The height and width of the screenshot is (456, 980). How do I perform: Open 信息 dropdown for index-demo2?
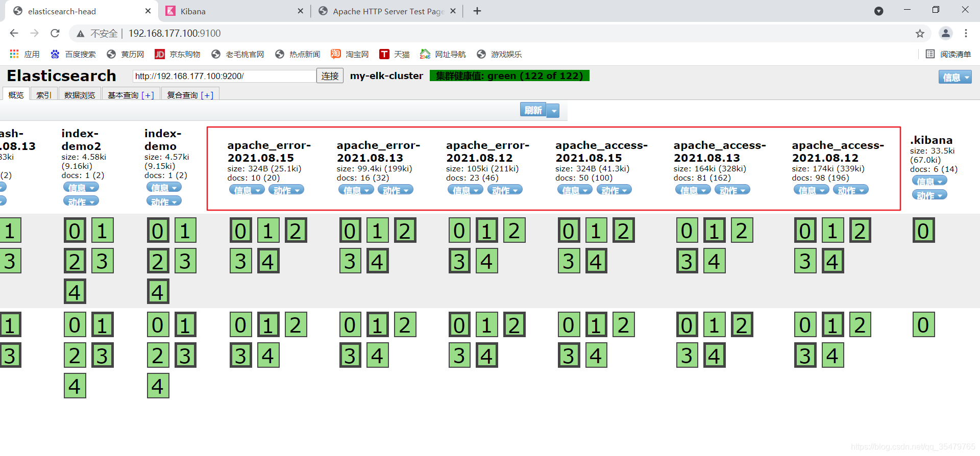click(x=81, y=187)
